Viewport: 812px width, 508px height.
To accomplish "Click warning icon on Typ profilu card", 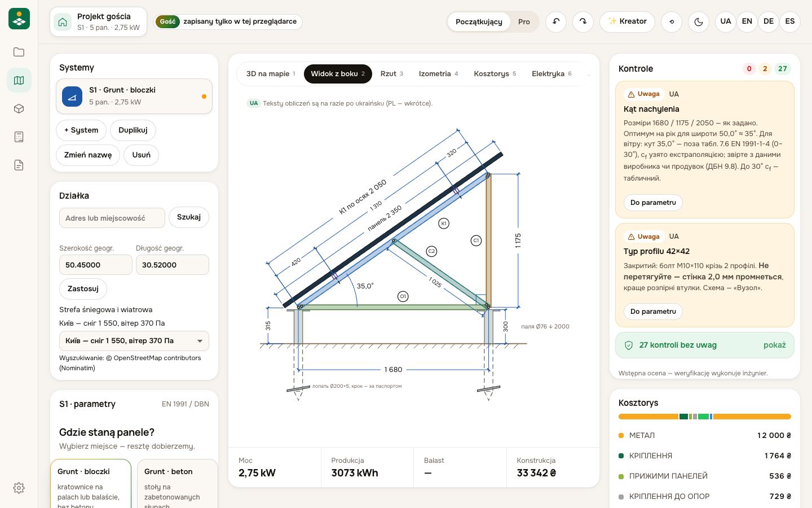I will (x=631, y=237).
